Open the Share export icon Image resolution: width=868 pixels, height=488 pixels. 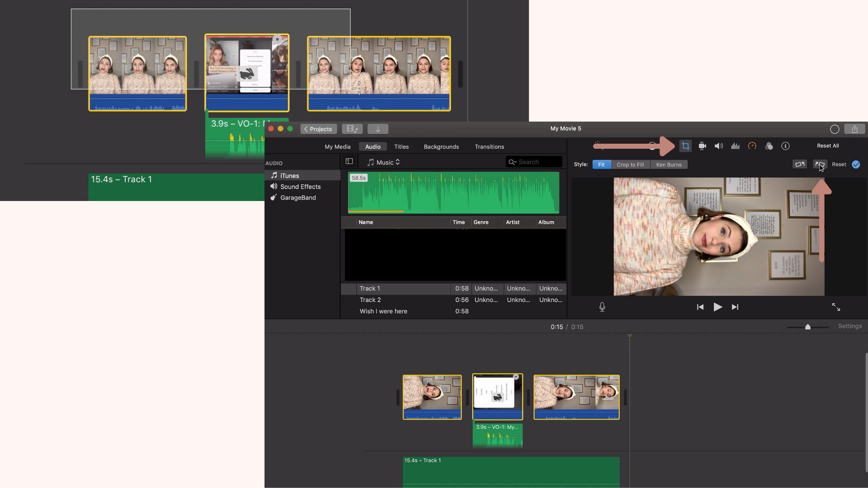[x=854, y=129]
